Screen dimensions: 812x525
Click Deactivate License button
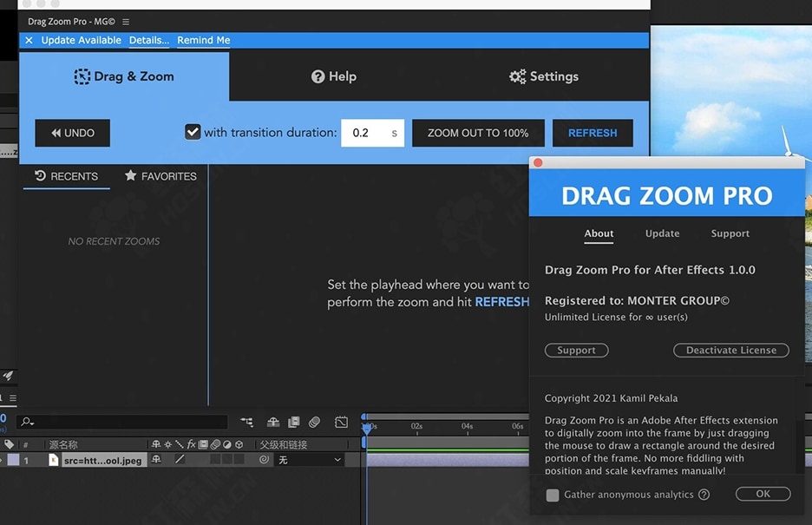coord(731,351)
